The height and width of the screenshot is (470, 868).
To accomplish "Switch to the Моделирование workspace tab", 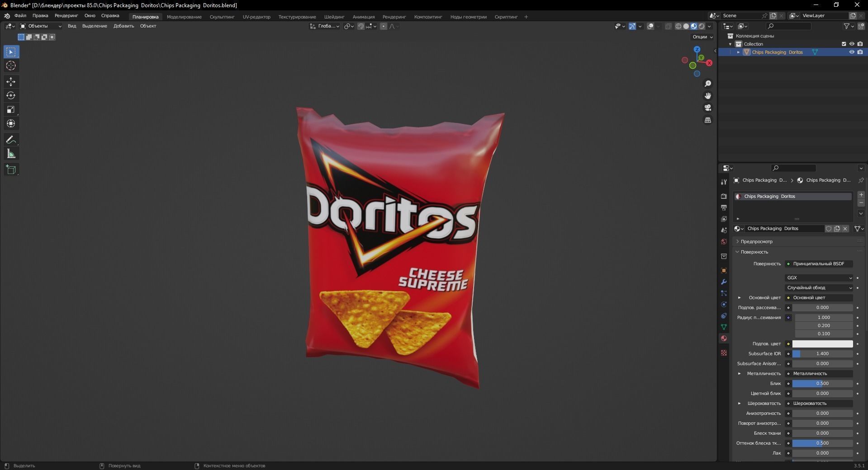I will (184, 17).
